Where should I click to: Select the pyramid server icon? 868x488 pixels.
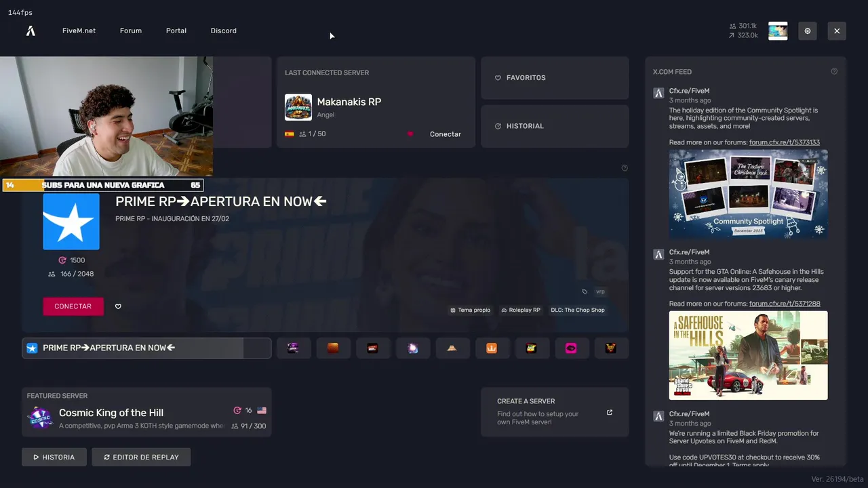[452, 348]
